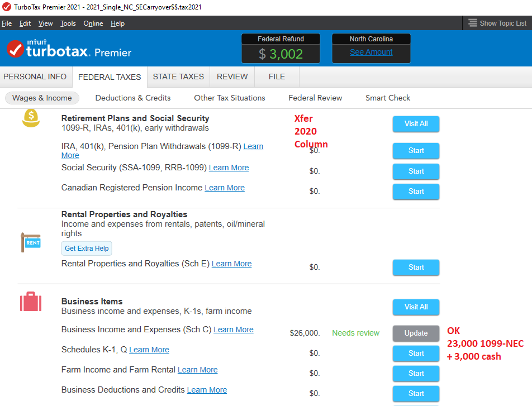
Task: Open the Edit menu
Action: point(25,23)
